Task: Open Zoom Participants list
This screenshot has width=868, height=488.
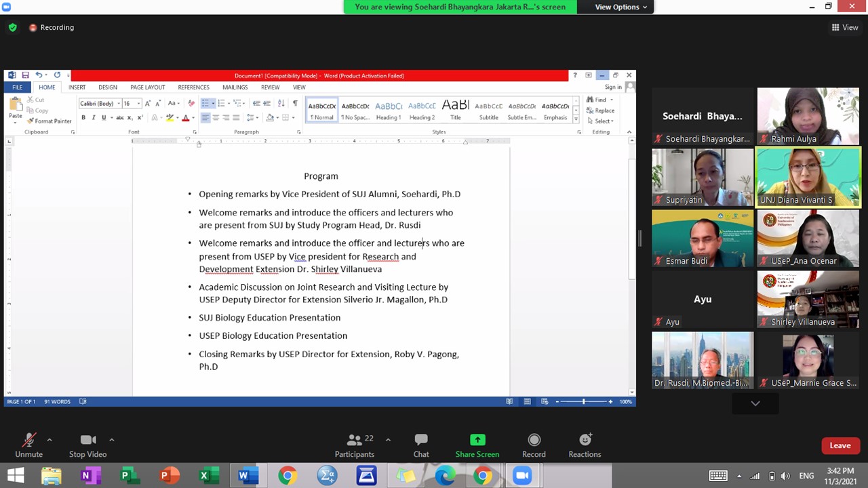Action: coord(355,445)
